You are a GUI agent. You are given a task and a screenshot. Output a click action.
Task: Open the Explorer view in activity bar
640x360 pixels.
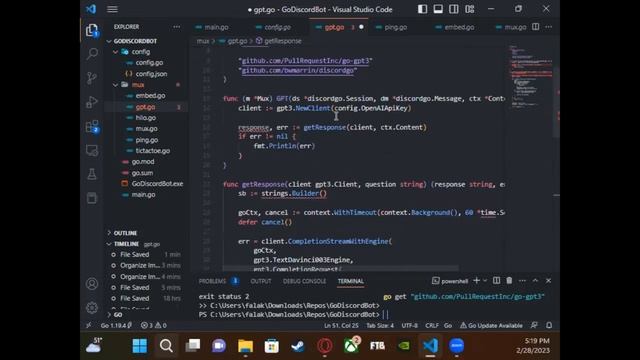pos(92,30)
